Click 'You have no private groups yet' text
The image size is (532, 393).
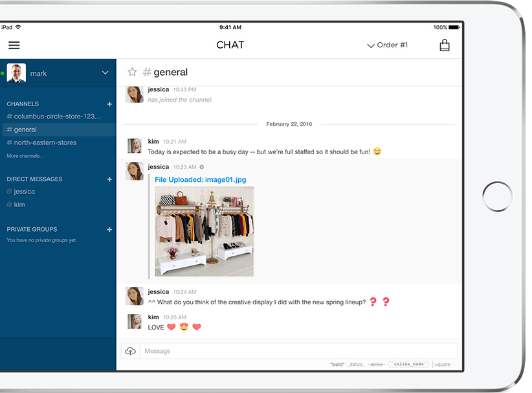pyautogui.click(x=41, y=240)
